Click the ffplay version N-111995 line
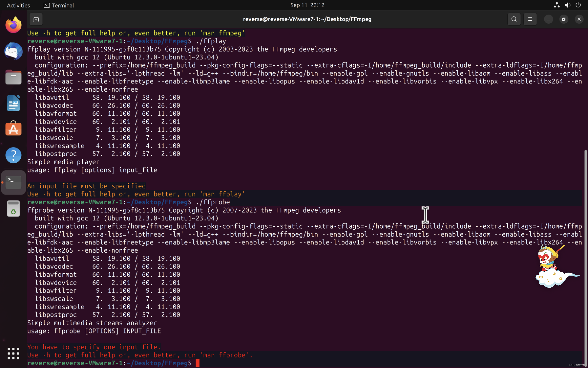The image size is (588, 368). pos(182,49)
